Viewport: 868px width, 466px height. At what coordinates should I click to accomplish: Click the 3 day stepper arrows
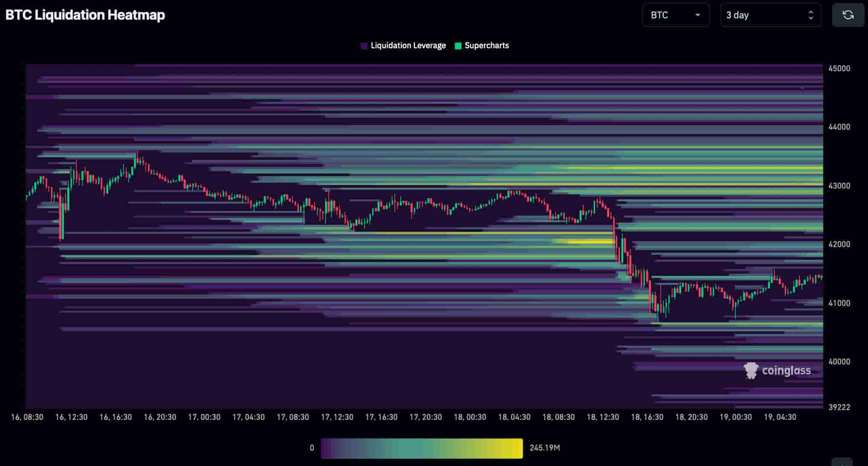coord(810,15)
